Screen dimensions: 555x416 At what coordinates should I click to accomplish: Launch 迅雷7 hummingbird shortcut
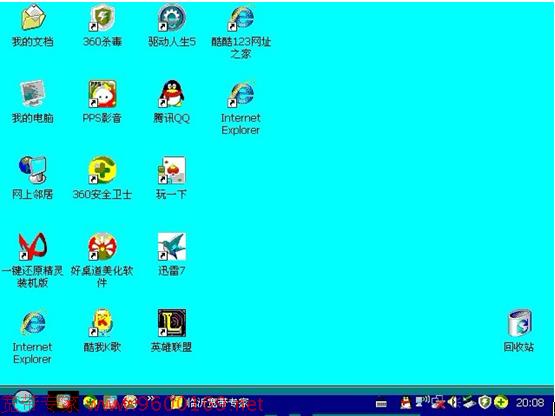[172, 246]
